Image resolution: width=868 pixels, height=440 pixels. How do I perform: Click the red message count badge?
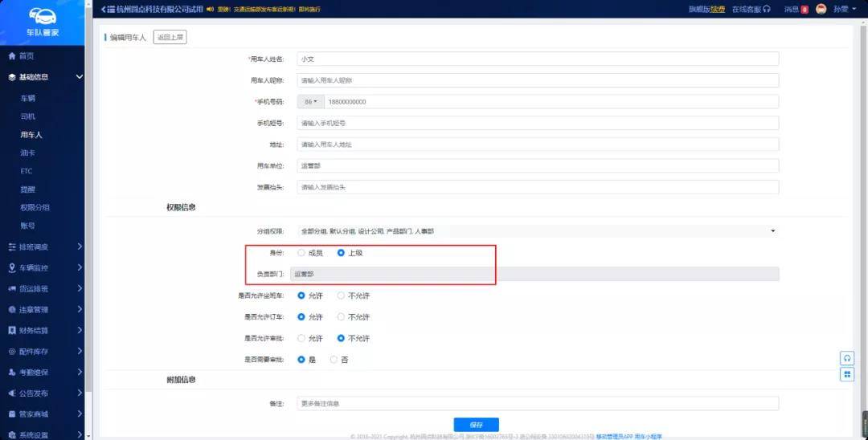pyautogui.click(x=805, y=10)
